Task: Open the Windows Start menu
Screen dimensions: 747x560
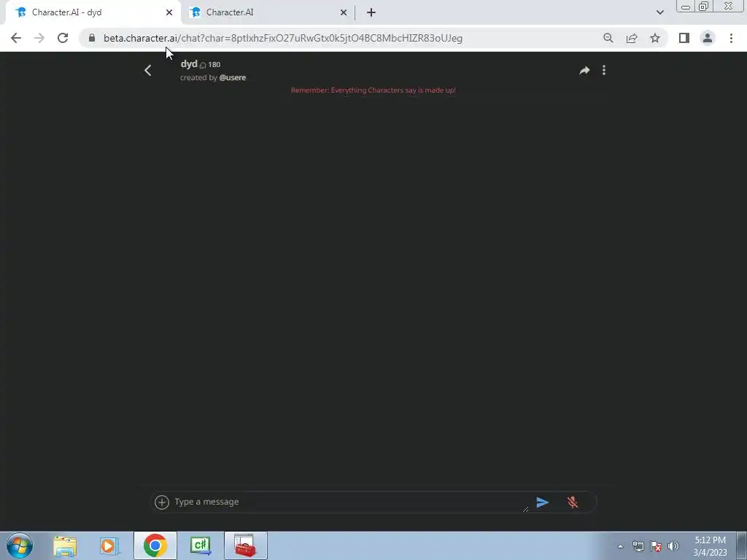Action: [x=20, y=545]
